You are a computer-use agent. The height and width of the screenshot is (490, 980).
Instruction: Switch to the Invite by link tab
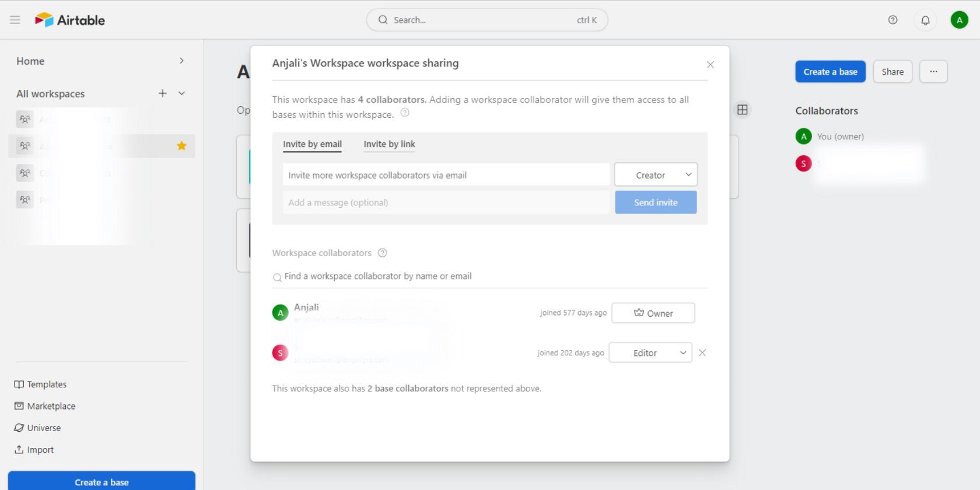pyautogui.click(x=389, y=144)
